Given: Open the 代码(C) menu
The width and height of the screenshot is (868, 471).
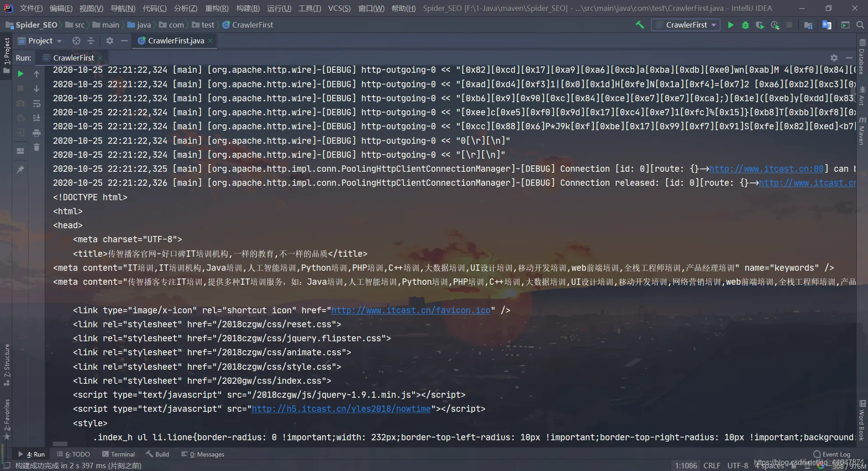Looking at the screenshot, I should coord(155,8).
